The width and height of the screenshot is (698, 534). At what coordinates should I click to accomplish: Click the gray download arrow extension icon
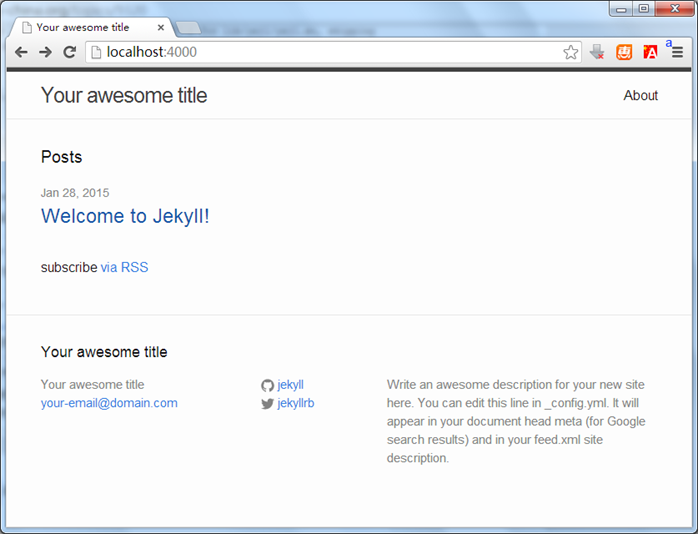tap(598, 52)
